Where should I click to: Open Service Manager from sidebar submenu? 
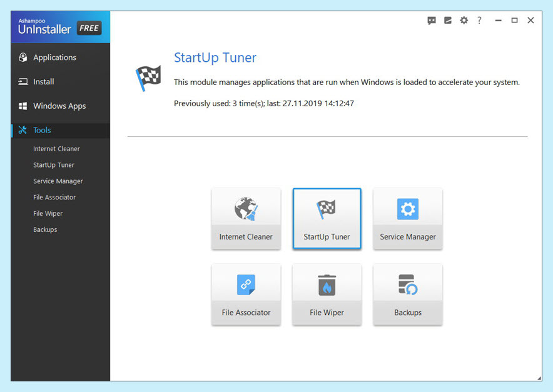58,181
